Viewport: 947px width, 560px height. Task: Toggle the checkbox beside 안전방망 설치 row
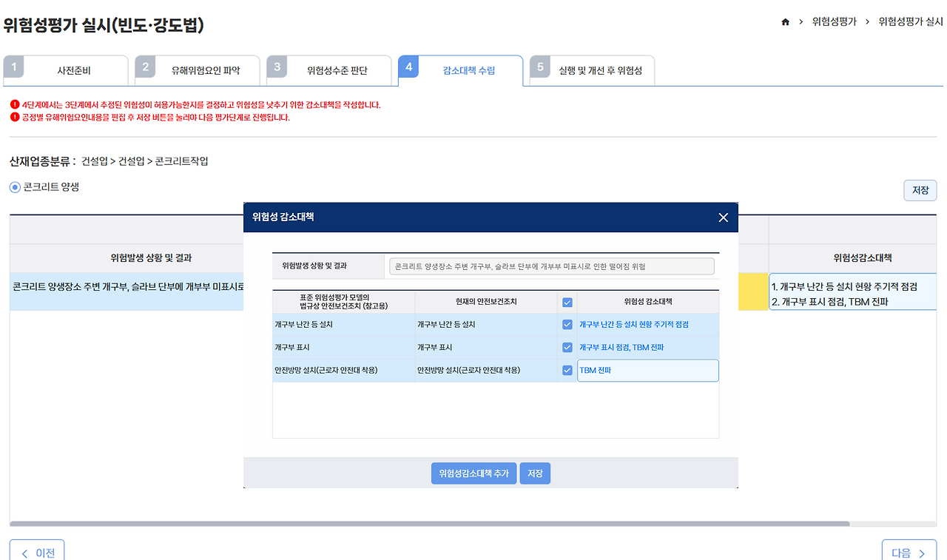tap(566, 370)
